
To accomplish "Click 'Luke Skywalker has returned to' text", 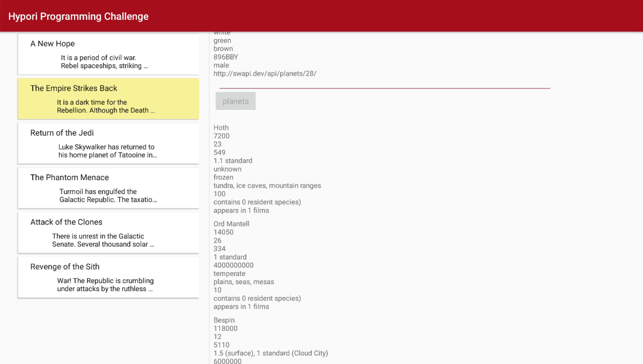I will (x=107, y=147).
